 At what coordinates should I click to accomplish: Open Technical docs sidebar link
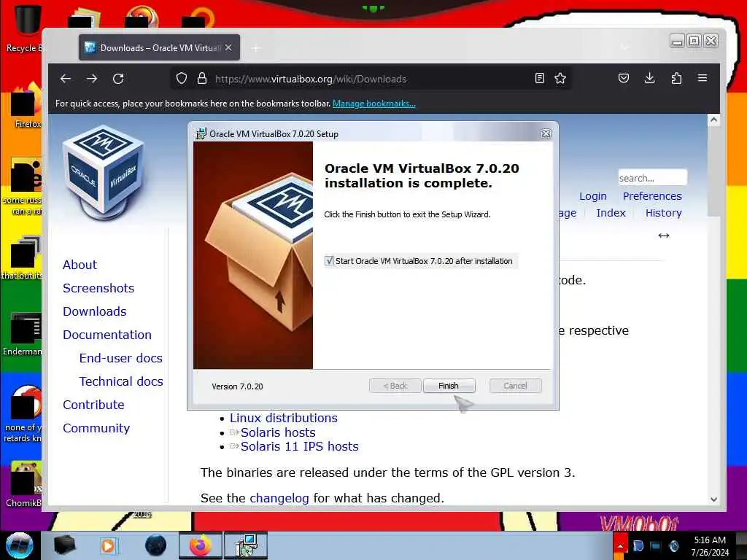121,381
